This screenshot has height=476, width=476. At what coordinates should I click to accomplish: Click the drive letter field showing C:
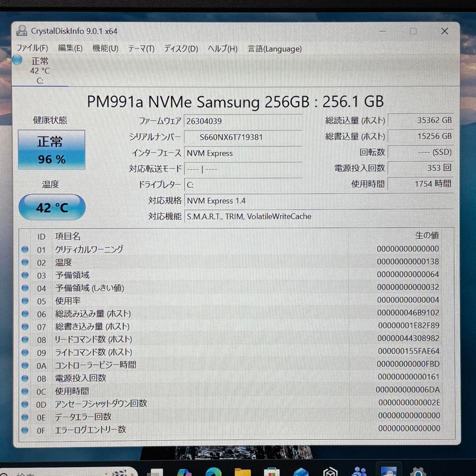(x=243, y=185)
